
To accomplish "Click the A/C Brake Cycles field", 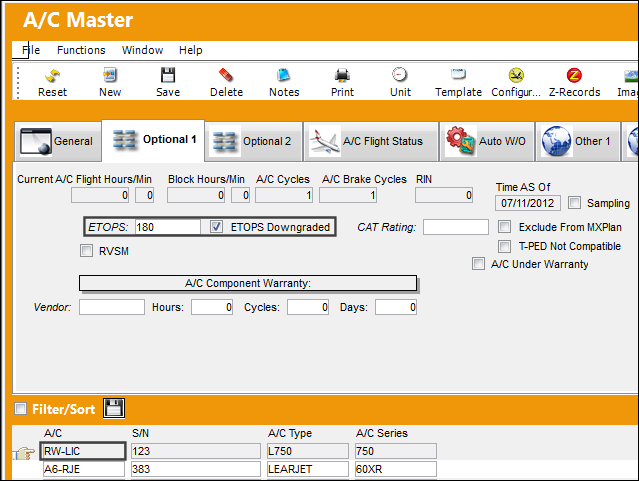I will click(x=348, y=195).
